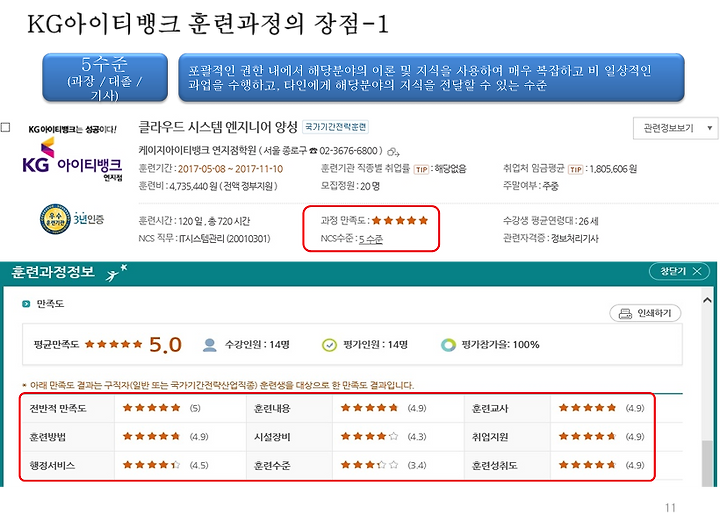Click the 정보처리기사 related certificate text
The height and width of the screenshot is (521, 720).
574,239
